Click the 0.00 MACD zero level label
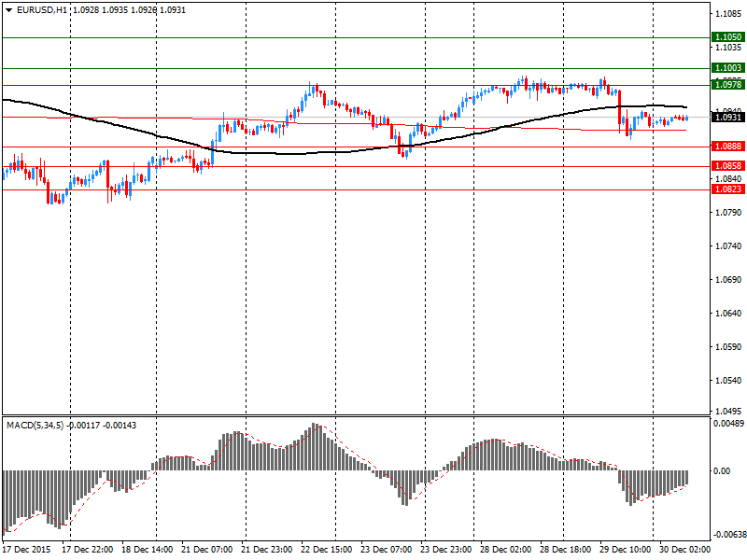This screenshot has height=560, width=747. [x=722, y=471]
